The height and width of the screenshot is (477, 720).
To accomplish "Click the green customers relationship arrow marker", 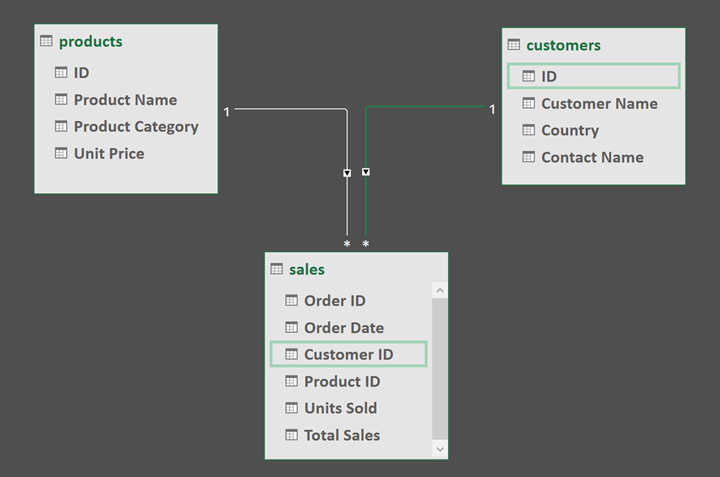I will click(366, 172).
